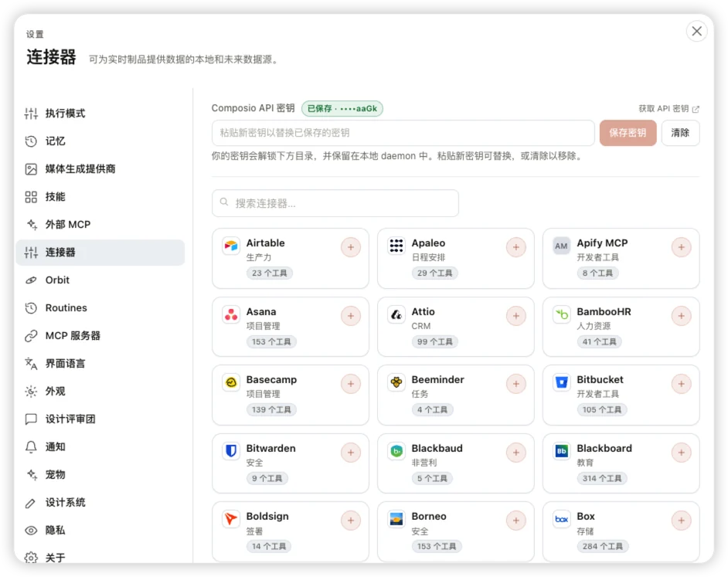The height and width of the screenshot is (577, 728).
Task: Click the plus icon on Boldsign card
Action: point(351,521)
